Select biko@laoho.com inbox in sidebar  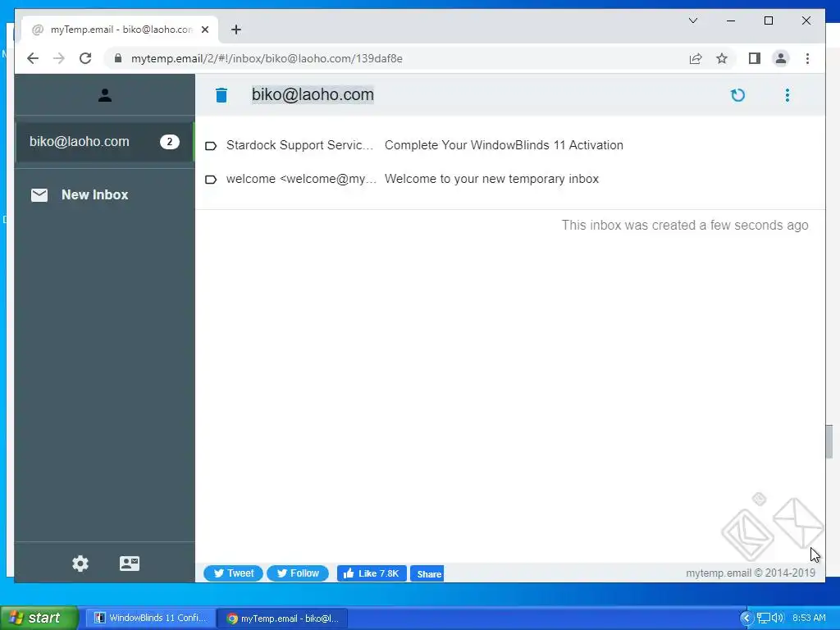click(x=104, y=142)
